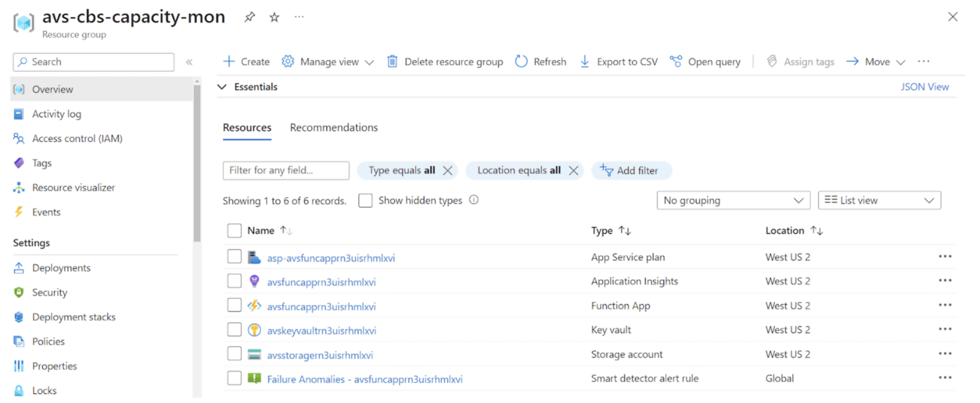Remove the Type equals all filter

pyautogui.click(x=448, y=170)
